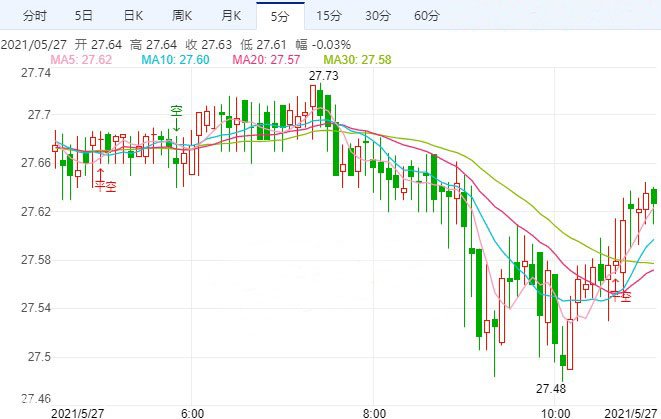Open the 5日 chart tab

tap(85, 16)
